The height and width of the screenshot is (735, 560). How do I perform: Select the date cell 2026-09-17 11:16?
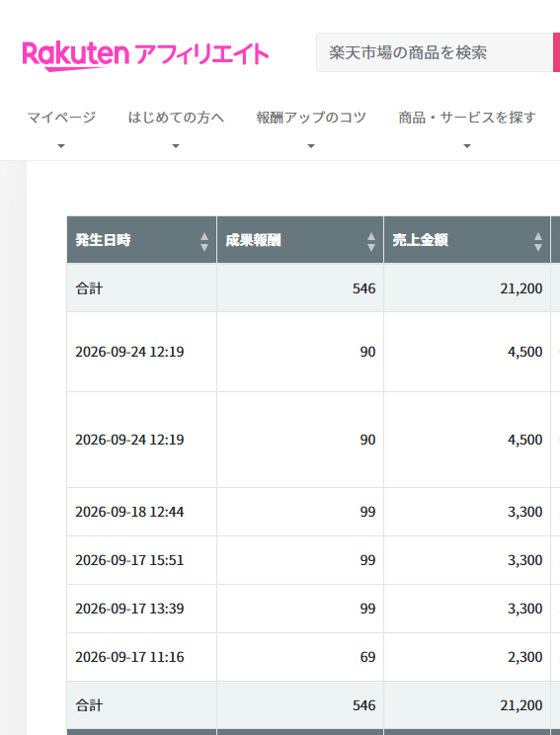pyautogui.click(x=142, y=657)
